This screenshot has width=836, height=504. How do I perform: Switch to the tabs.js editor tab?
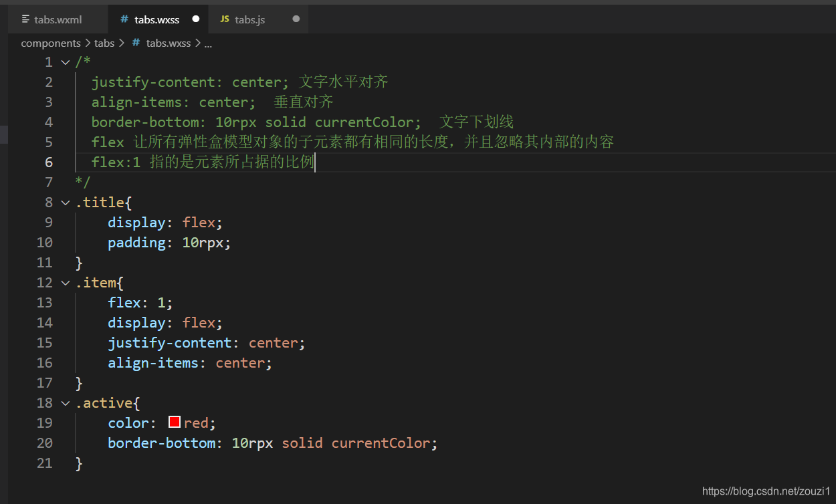click(x=259, y=19)
